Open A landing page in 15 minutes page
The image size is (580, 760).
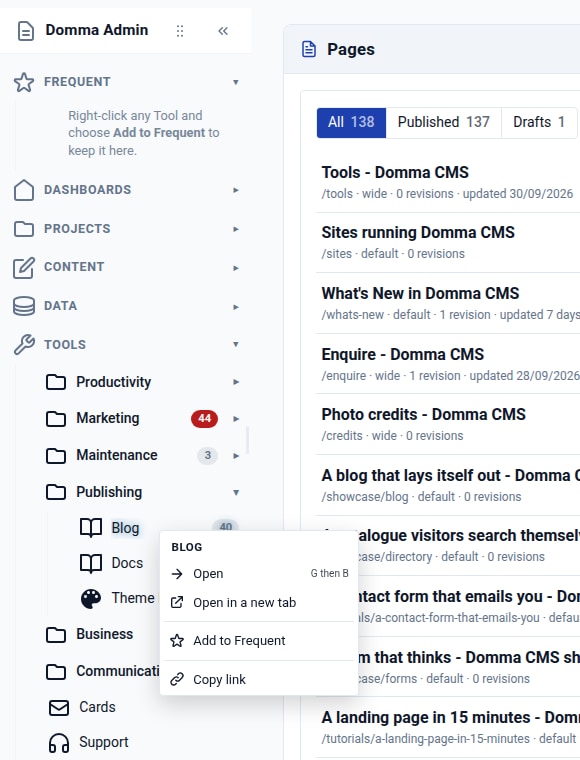pos(451,718)
